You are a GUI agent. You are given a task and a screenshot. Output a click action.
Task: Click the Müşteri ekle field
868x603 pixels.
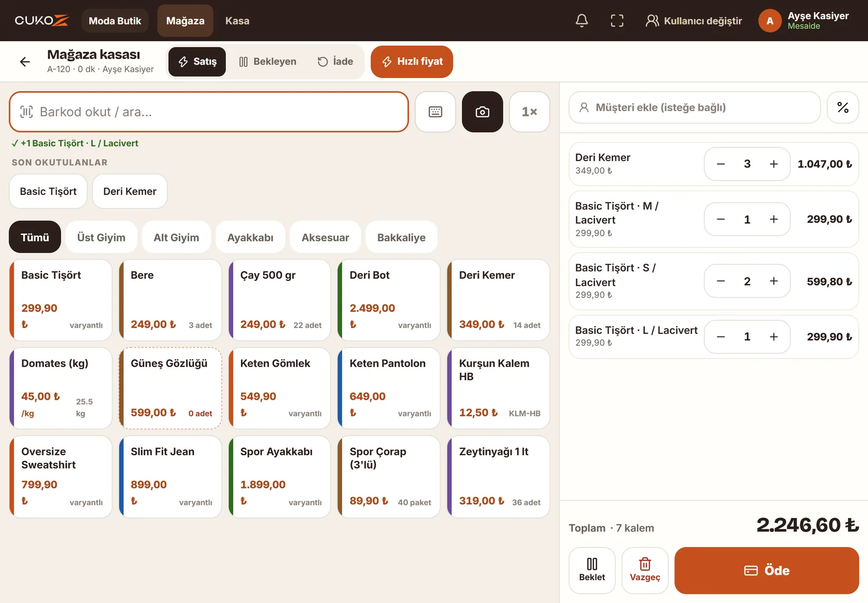[x=694, y=107]
